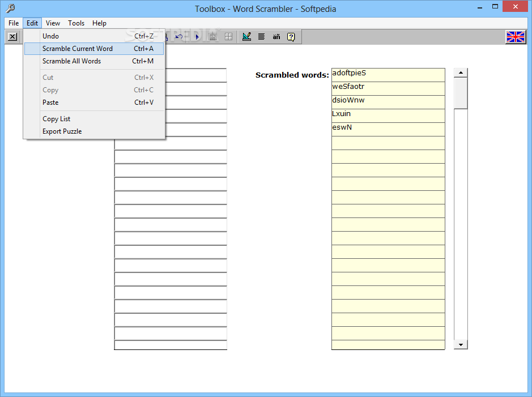Click the undo arrow toolbar icon
Screen dimensions: 532x397
179,37
